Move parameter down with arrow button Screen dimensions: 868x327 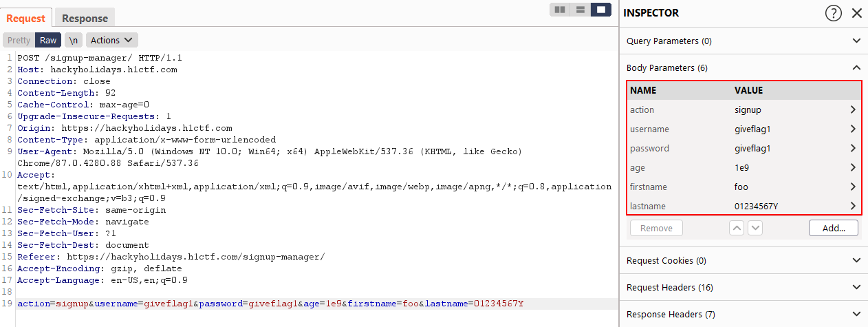755,228
